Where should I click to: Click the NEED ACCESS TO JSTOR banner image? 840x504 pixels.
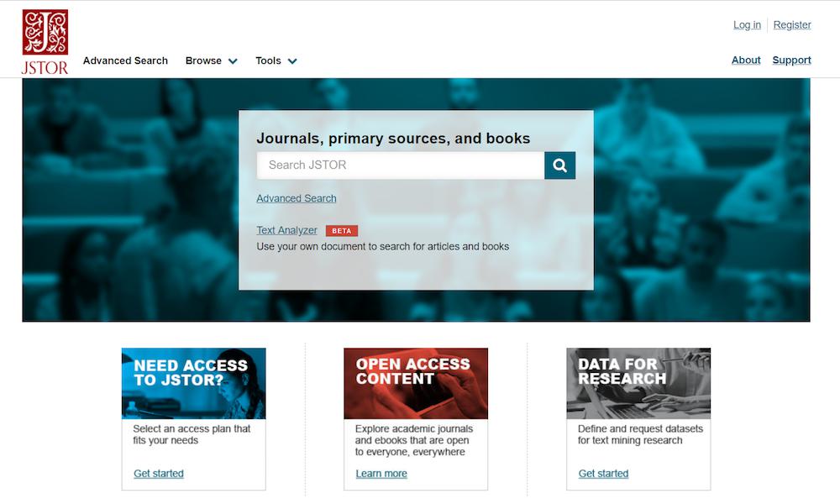tap(193, 383)
